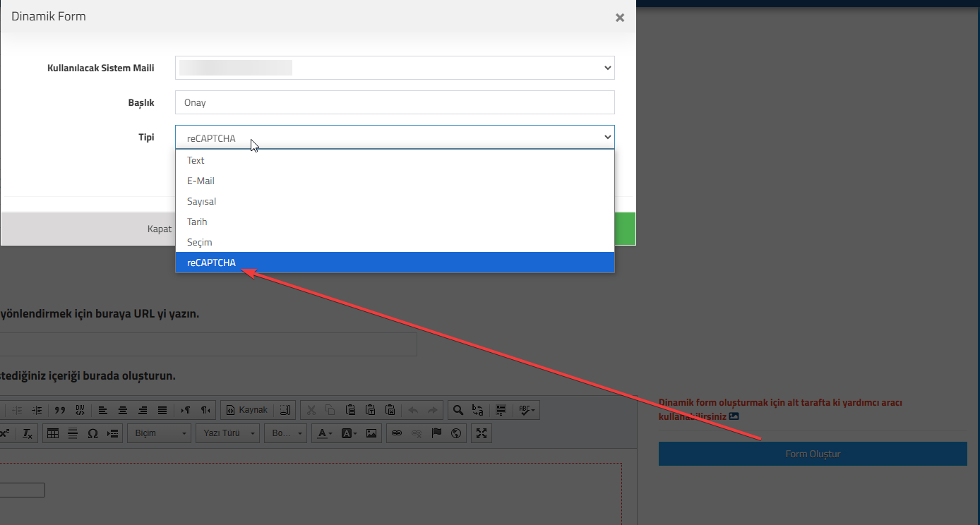Close the Dinamik Form dialog

click(x=619, y=18)
